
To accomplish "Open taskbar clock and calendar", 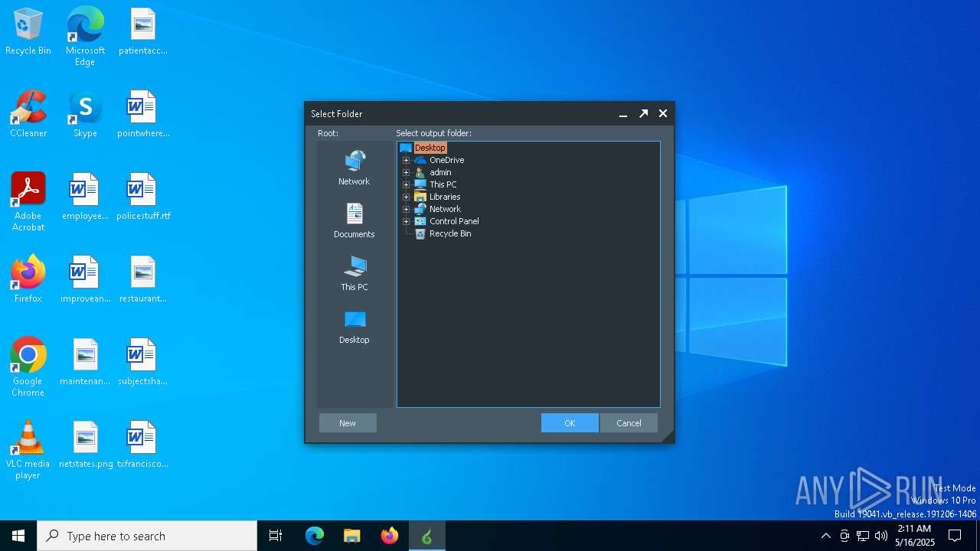I will point(915,536).
